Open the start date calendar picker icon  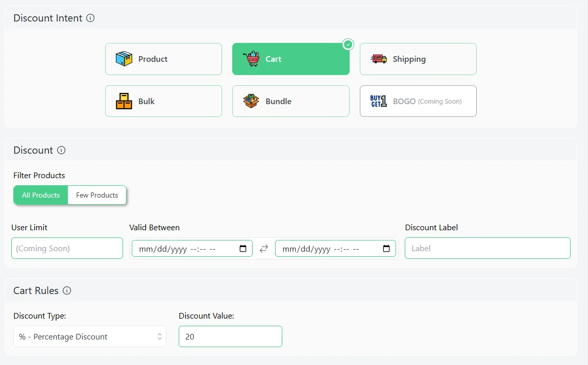[x=243, y=248]
